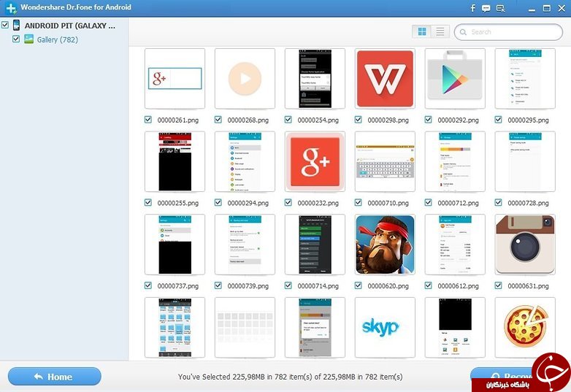The image size is (571, 392).
Task: Select the pizza icon thumbnail
Action: coord(525,328)
